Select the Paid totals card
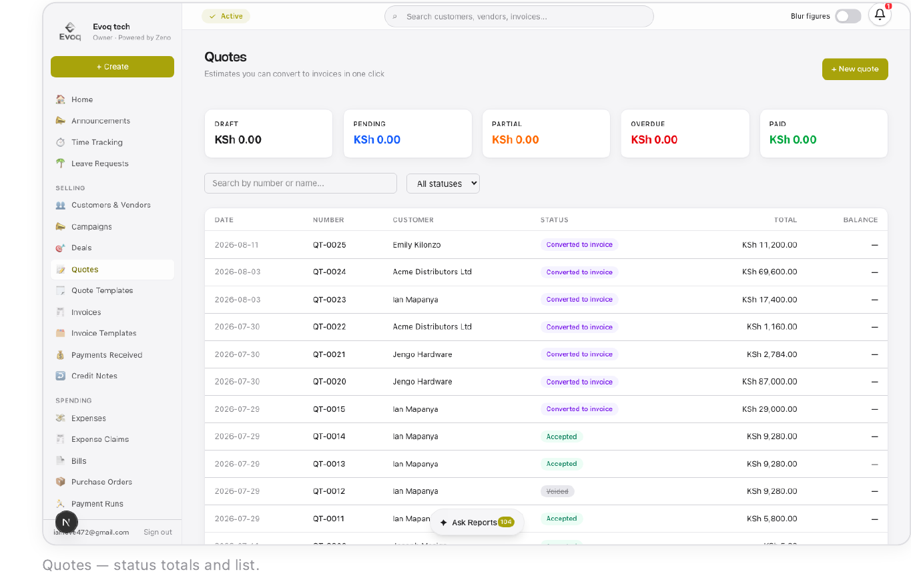 824,133
